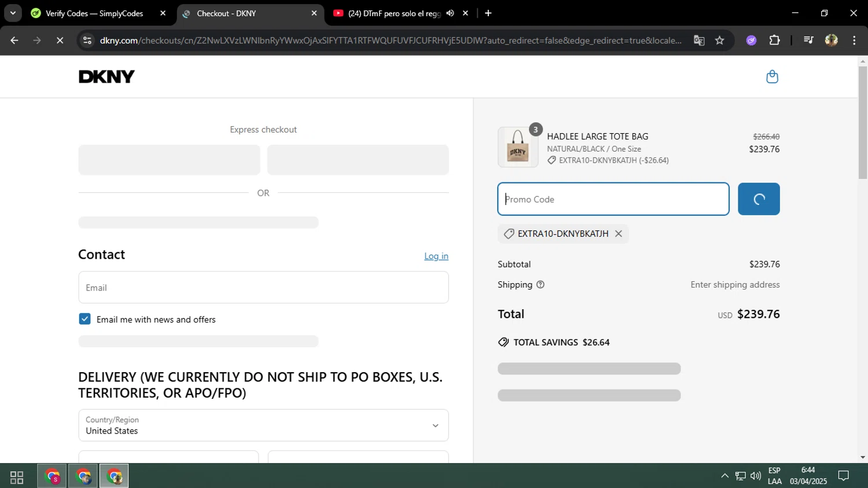The image size is (868, 488).
Task: Click the HADLEE LARGE TOTE BAG title
Action: (x=598, y=137)
